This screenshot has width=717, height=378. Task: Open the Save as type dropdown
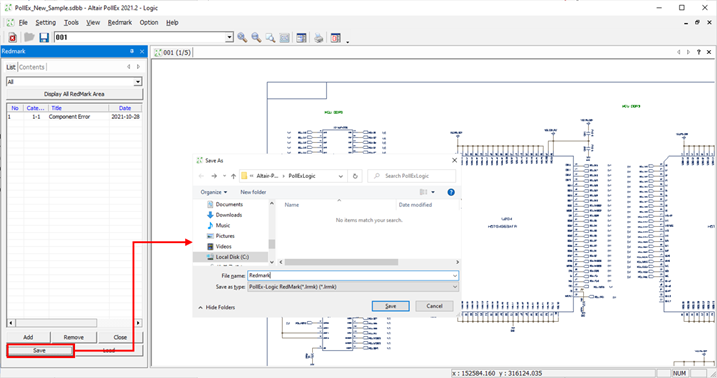[x=353, y=287]
